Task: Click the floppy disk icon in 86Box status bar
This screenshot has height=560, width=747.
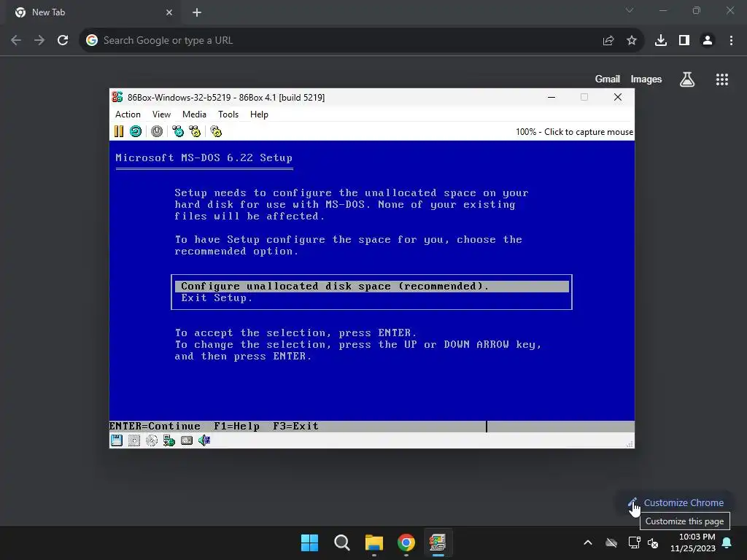Action: tap(117, 440)
